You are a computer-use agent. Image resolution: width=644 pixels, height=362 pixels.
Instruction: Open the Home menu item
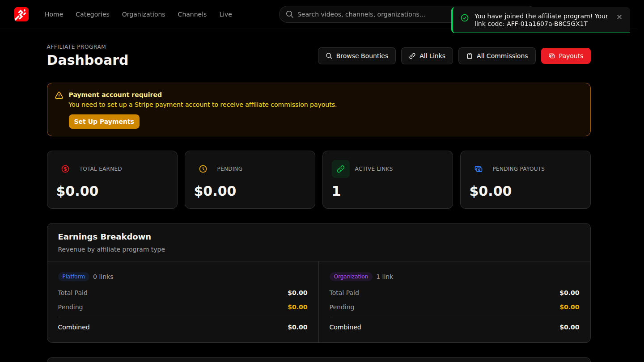pyautogui.click(x=54, y=14)
